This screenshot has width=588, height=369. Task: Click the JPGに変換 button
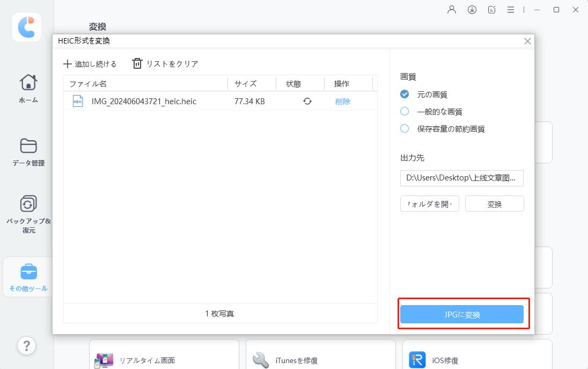click(462, 314)
